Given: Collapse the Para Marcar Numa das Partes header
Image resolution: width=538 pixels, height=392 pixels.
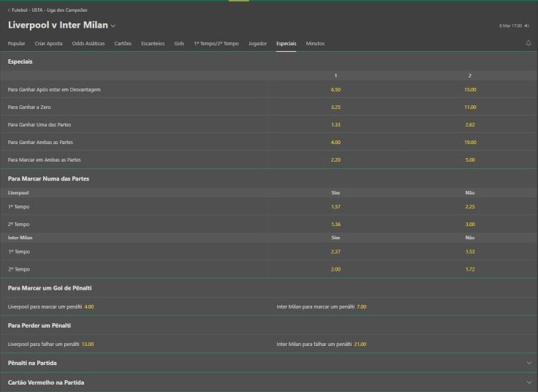Looking at the screenshot, I should pyautogui.click(x=269, y=178).
